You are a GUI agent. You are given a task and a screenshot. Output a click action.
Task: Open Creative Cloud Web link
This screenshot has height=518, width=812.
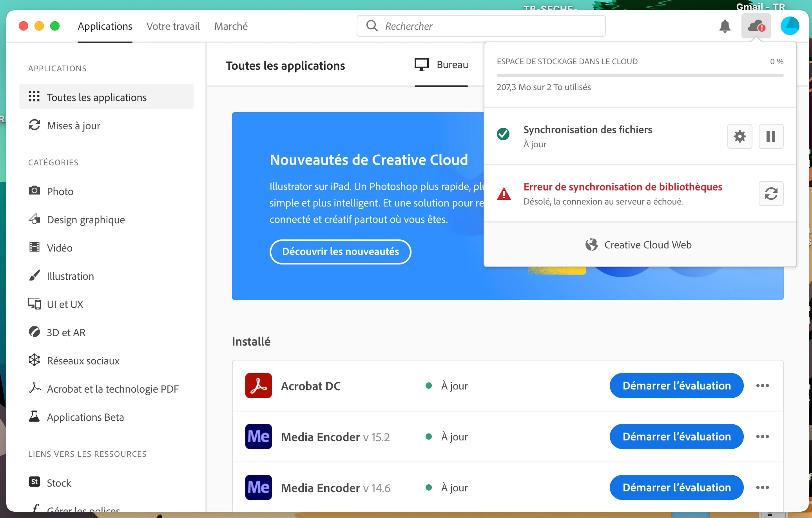point(640,245)
